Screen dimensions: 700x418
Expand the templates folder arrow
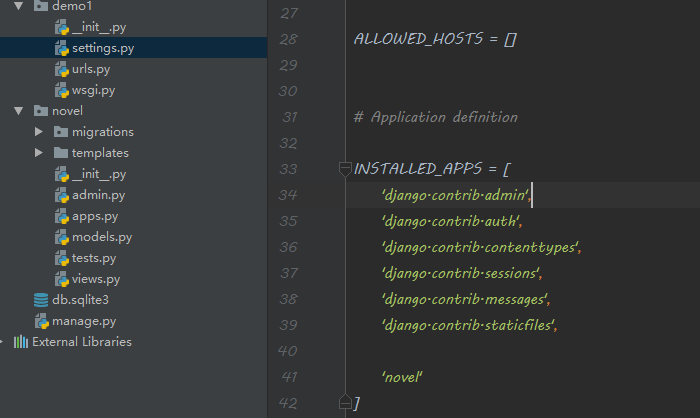point(38,153)
